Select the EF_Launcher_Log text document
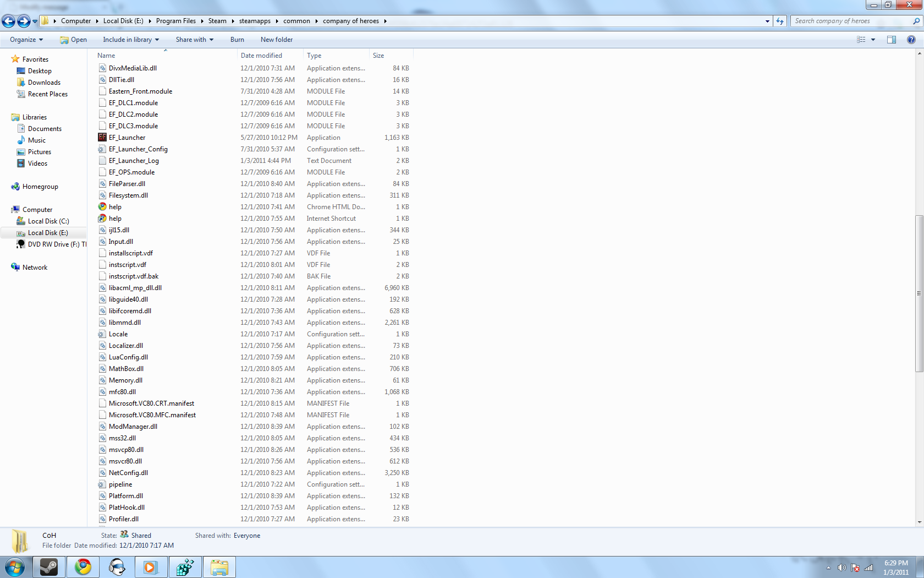 click(x=134, y=161)
